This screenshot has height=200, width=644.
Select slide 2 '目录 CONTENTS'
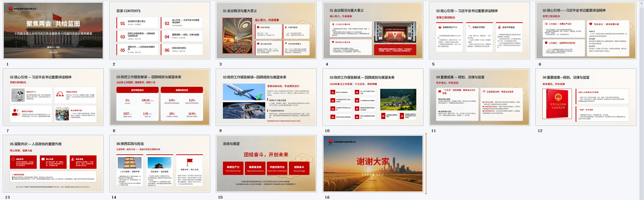click(160, 30)
